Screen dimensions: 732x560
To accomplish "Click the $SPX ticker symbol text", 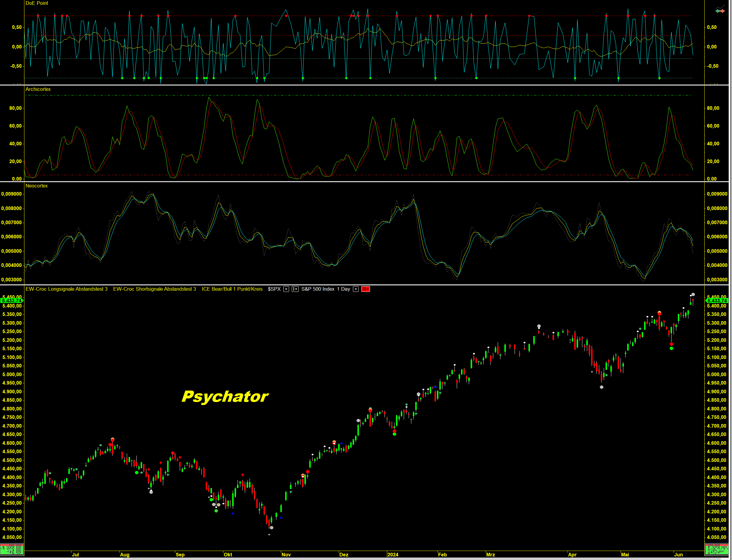I will pyautogui.click(x=274, y=289).
